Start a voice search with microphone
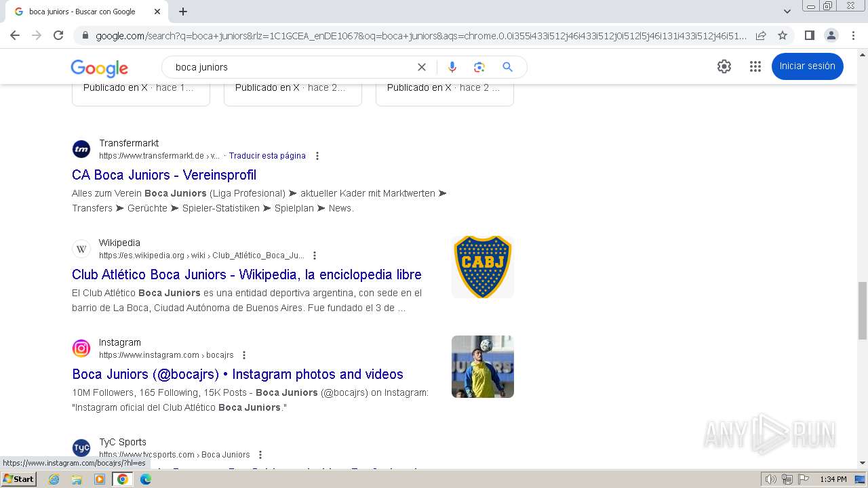The image size is (868, 488). pos(452,67)
